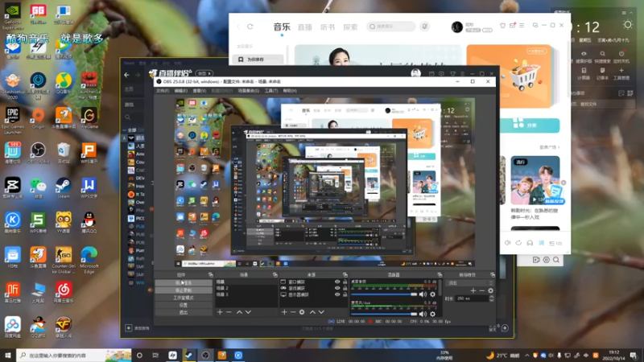644x362 pixels.
Task: Move the selected scene down
Action: pyautogui.click(x=248, y=312)
